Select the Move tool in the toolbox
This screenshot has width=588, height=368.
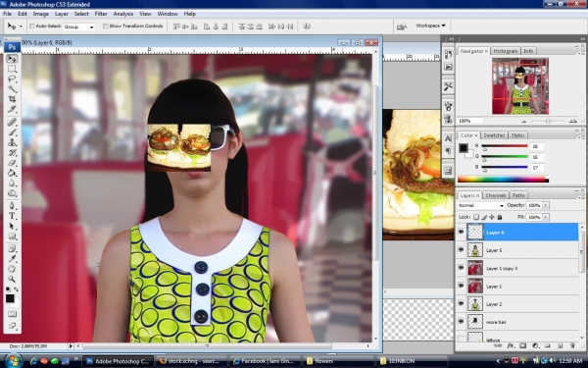pos(12,59)
